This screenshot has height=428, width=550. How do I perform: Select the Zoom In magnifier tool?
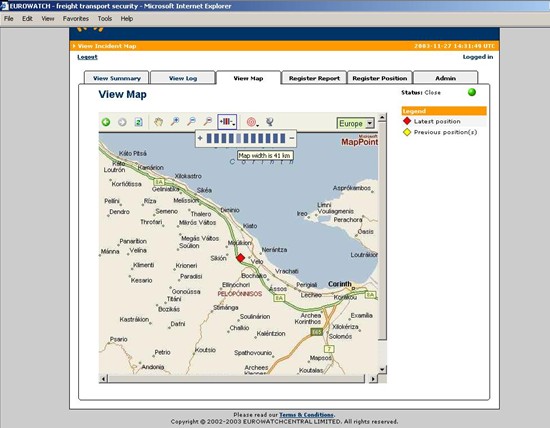175,122
